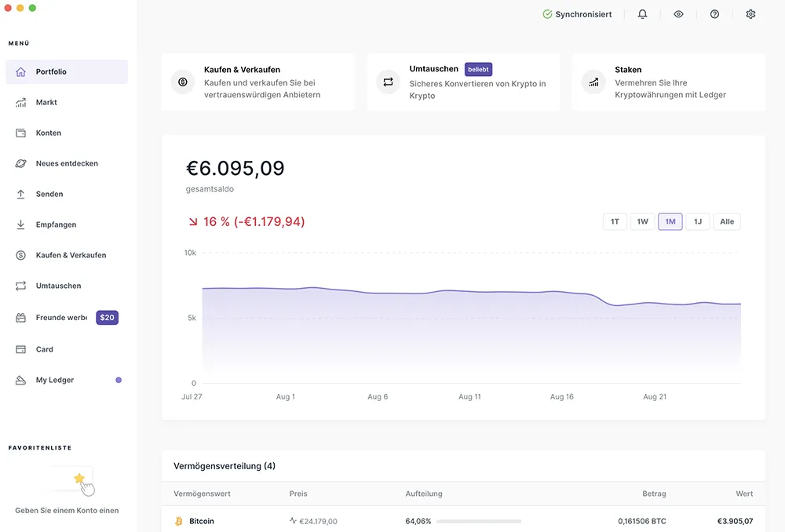Click the star icon in Favoritenliste
This screenshot has height=532, width=785.
pyautogui.click(x=79, y=479)
